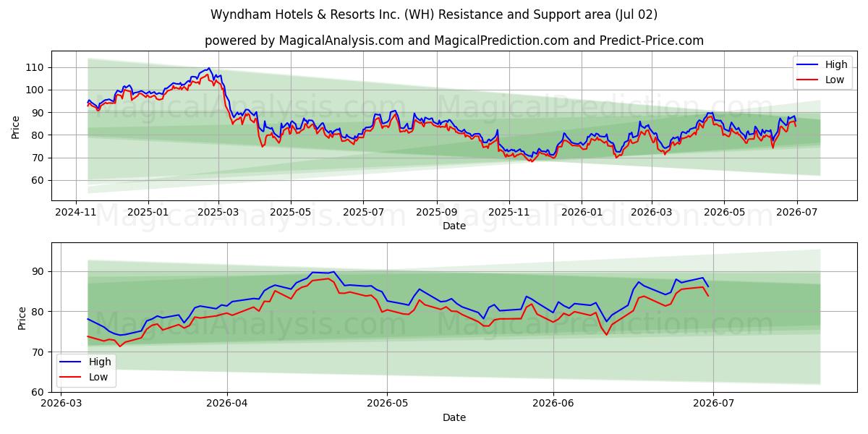Click the '2025-11' tick label
Viewport: 868px width, 434px height.
tap(509, 213)
